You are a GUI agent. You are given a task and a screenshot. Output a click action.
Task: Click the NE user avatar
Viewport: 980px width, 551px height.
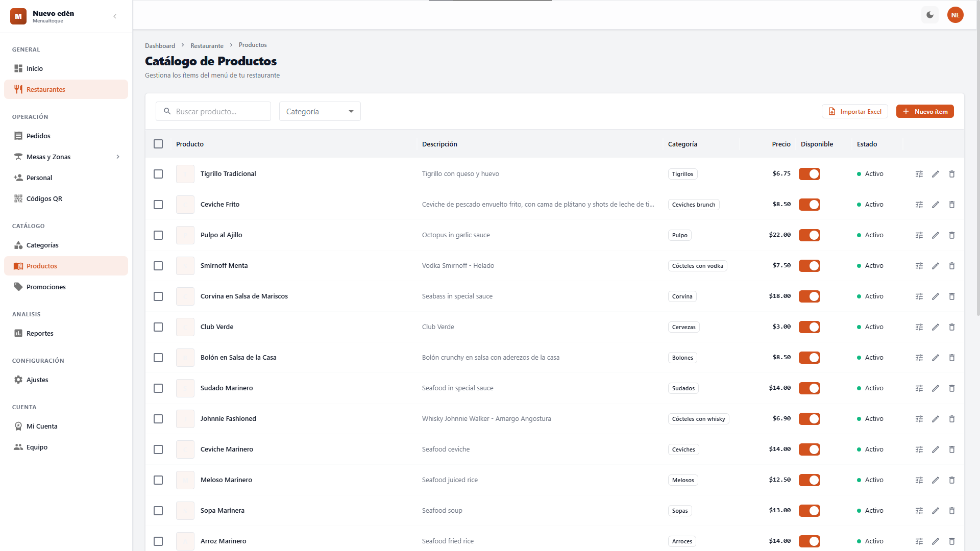(955, 15)
